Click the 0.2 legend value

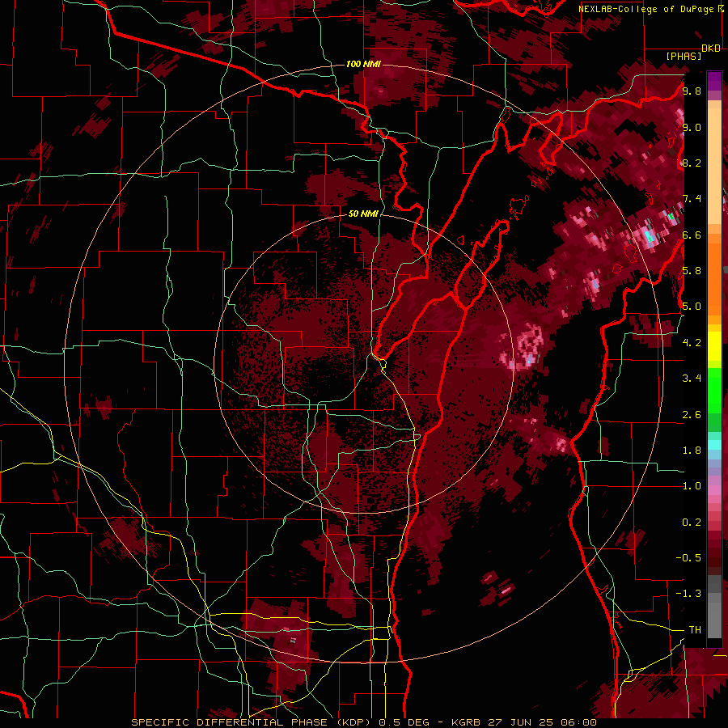[x=692, y=523]
